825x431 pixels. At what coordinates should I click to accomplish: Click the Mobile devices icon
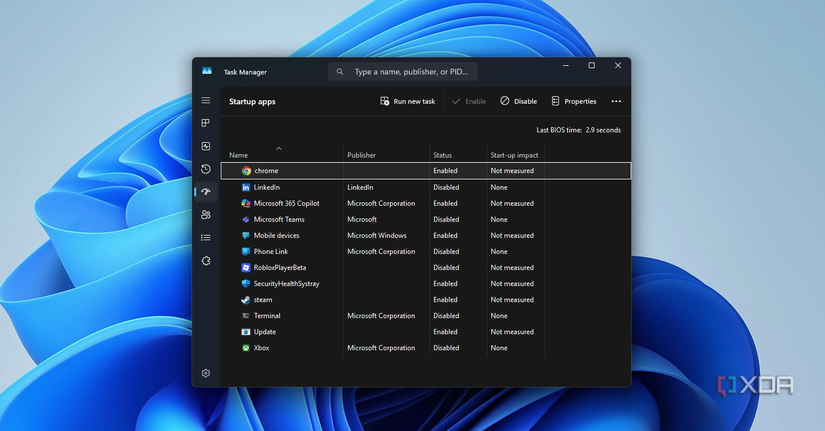(246, 235)
